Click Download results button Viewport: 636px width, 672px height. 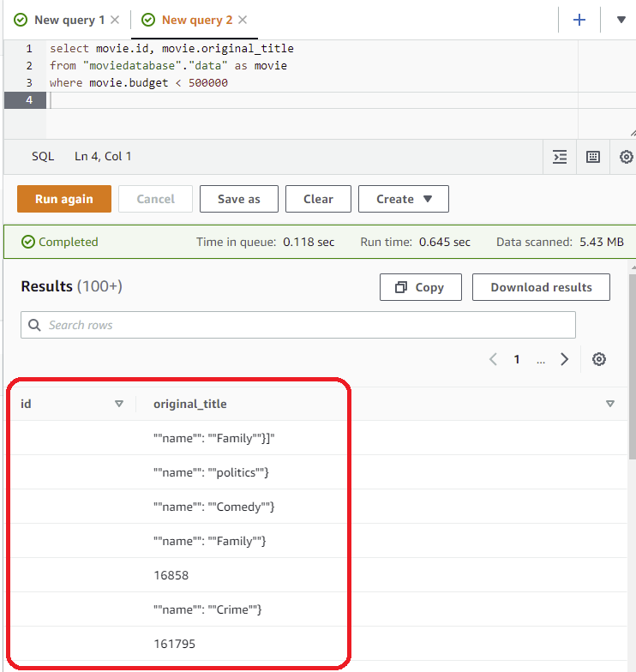coord(541,287)
